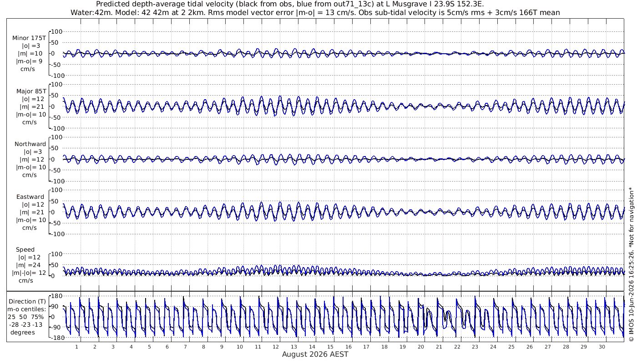Click day 25 tick on time axis
Viewport: 637px width, 364px height.
511,347
